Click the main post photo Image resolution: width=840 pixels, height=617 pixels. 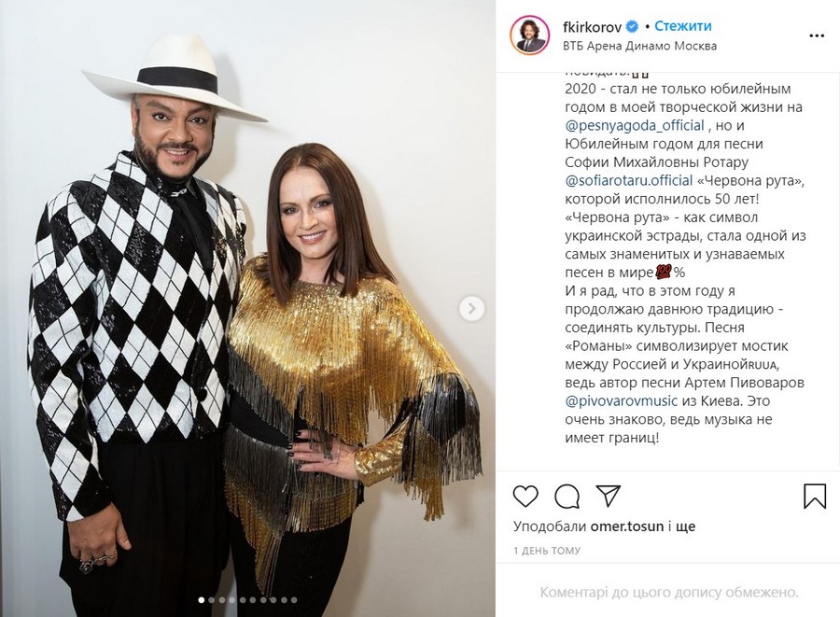point(247,308)
